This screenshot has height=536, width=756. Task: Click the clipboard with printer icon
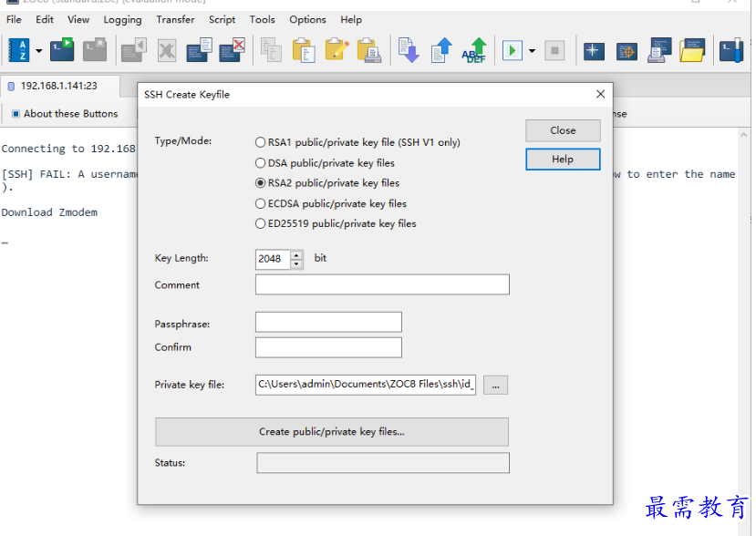tap(368, 50)
